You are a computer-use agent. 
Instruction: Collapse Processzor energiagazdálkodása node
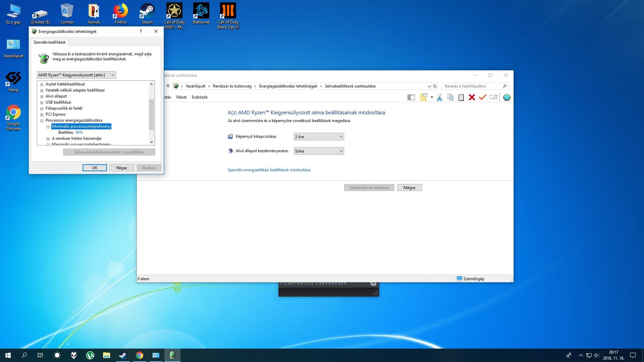pos(42,121)
